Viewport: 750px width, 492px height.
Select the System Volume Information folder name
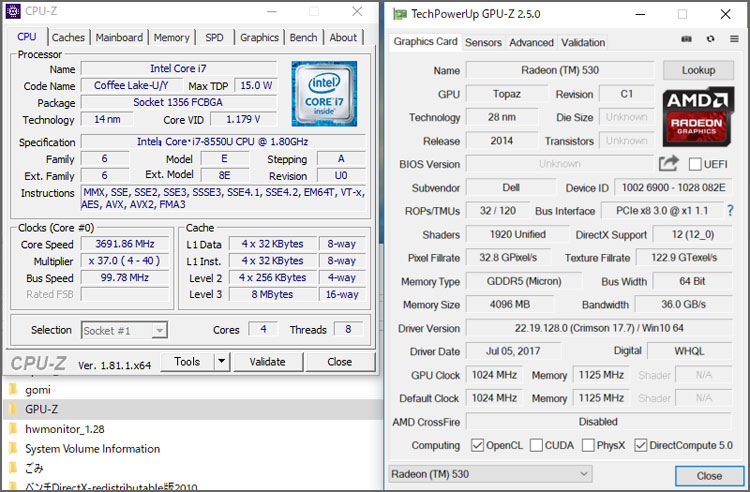pyautogui.click(x=92, y=448)
